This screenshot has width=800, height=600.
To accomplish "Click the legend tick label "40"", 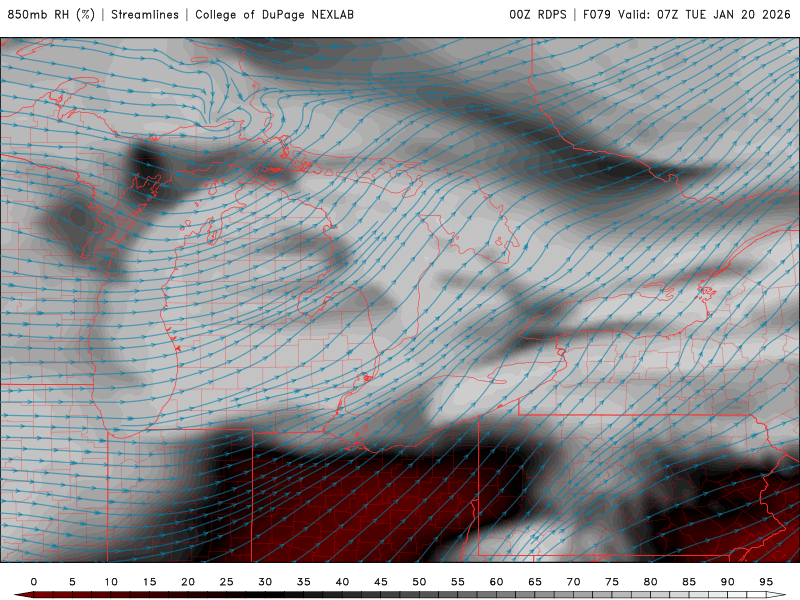I will [342, 582].
